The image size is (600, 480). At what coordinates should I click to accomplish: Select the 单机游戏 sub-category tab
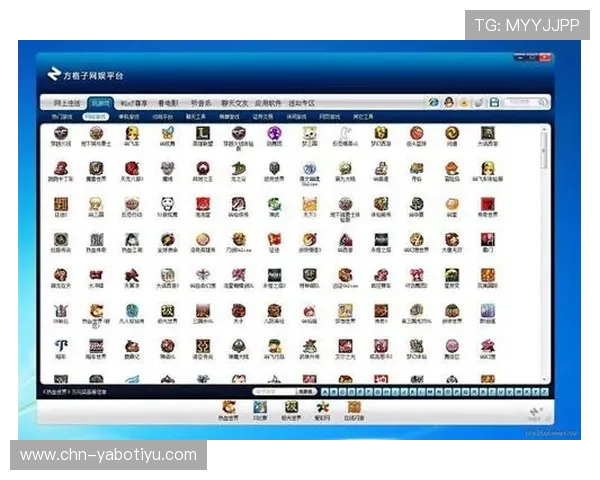[x=129, y=116]
